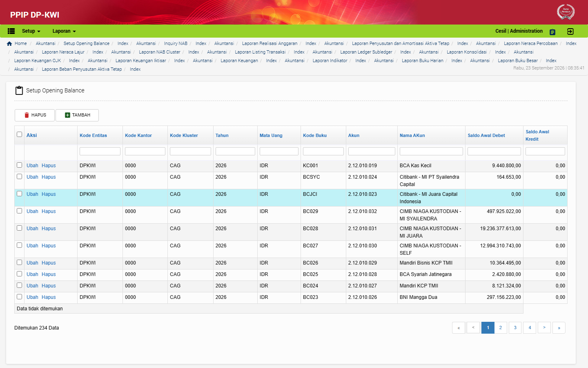Viewport: 588px width, 368px height.
Task: Open Inquiry NAB breadcrumb link
Action: point(176,43)
